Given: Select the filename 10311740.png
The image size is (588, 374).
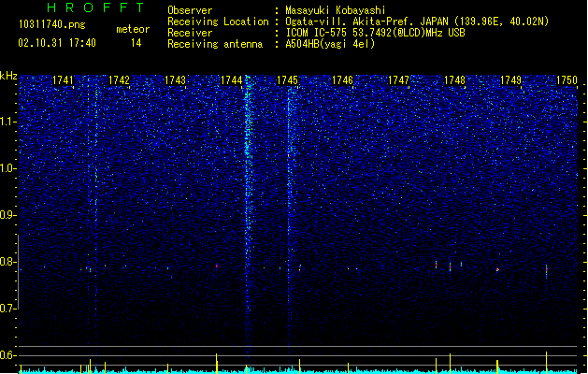Looking at the screenshot, I should pyautogui.click(x=51, y=25).
